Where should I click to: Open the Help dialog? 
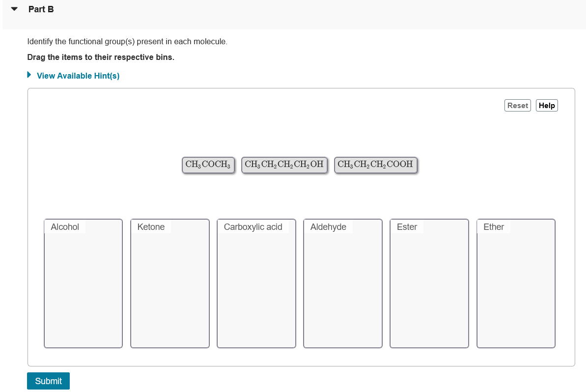pyautogui.click(x=546, y=105)
